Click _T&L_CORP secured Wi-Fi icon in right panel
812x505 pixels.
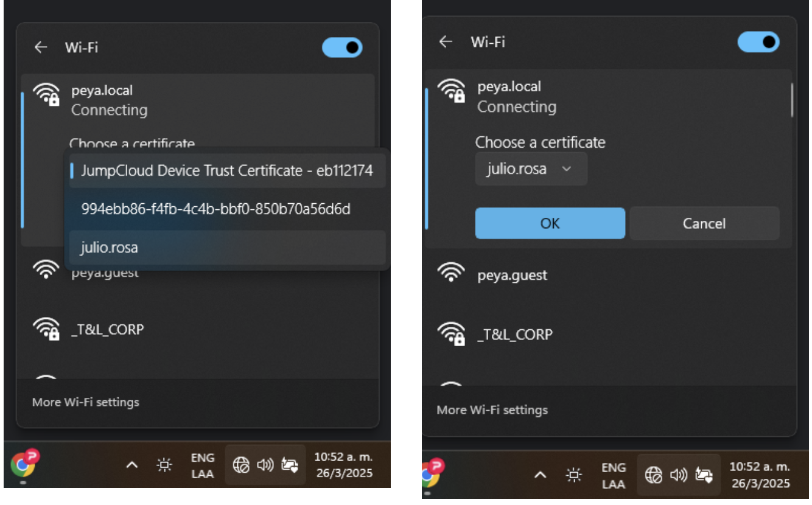click(452, 333)
